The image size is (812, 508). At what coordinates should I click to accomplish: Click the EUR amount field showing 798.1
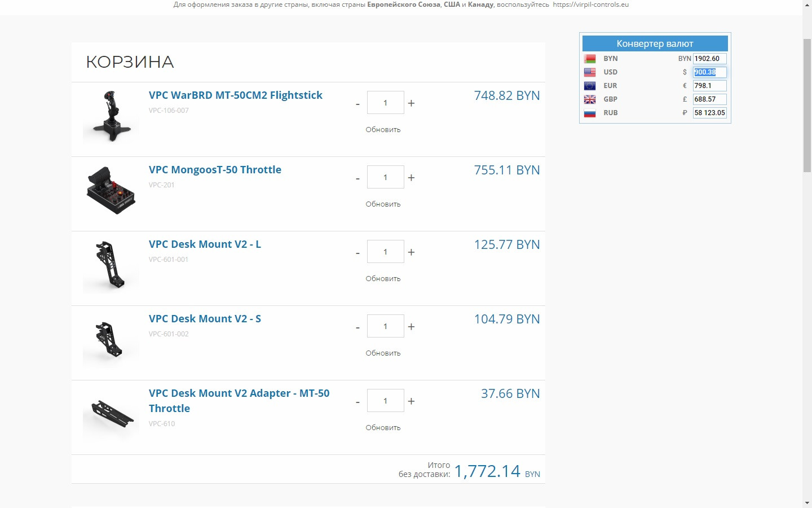710,86
